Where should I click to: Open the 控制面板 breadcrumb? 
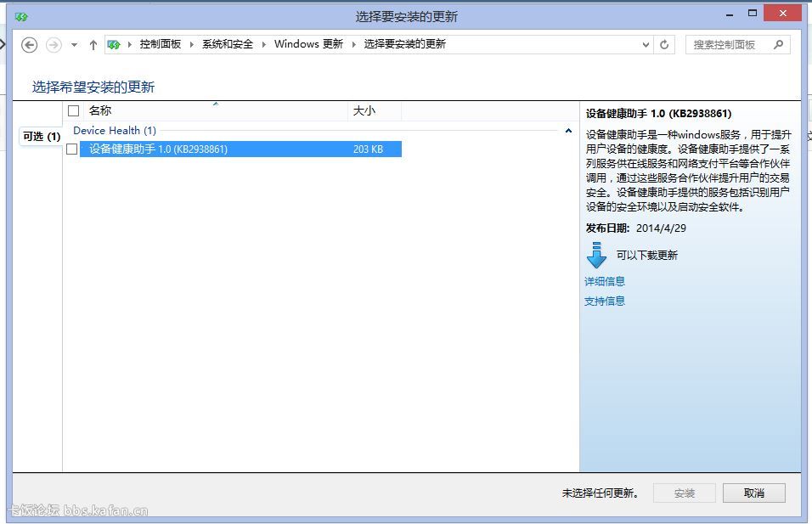161,44
